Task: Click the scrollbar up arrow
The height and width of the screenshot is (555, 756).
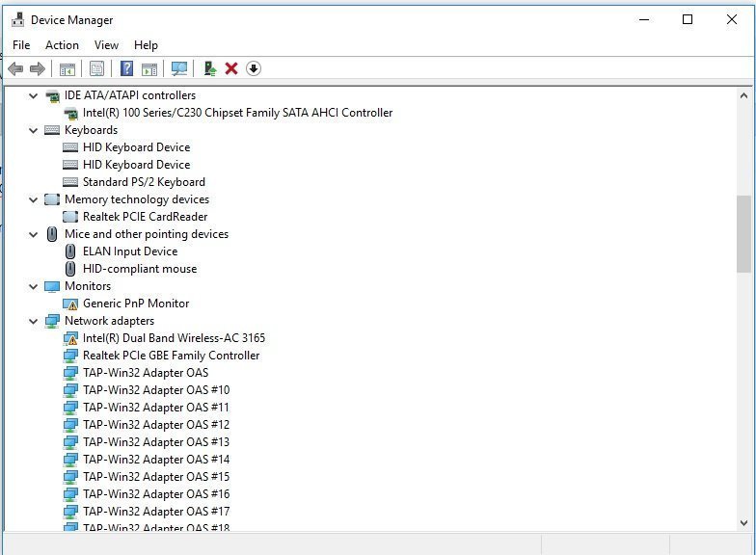Action: pos(743,96)
